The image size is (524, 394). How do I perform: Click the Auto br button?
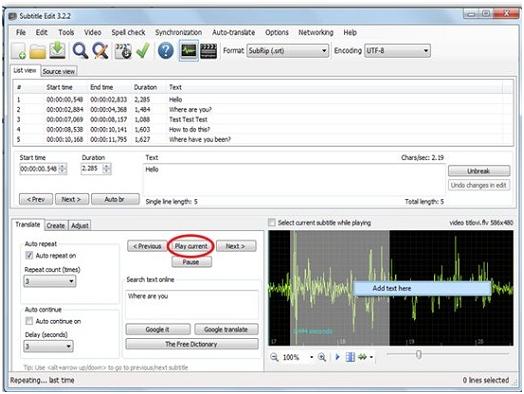[x=115, y=200]
